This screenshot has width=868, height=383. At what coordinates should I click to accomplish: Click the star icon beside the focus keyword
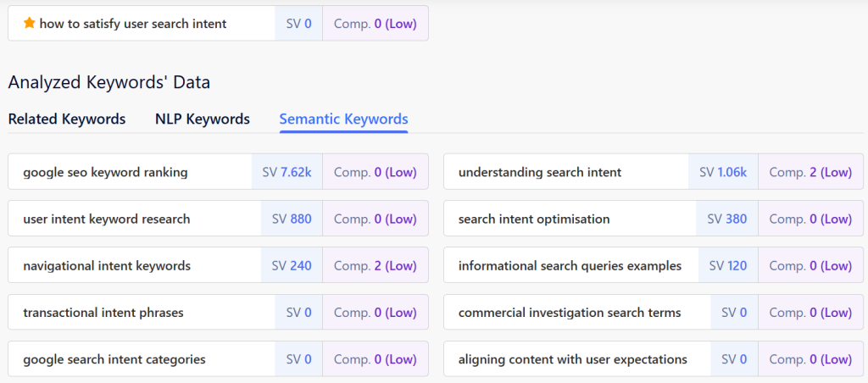click(x=29, y=24)
